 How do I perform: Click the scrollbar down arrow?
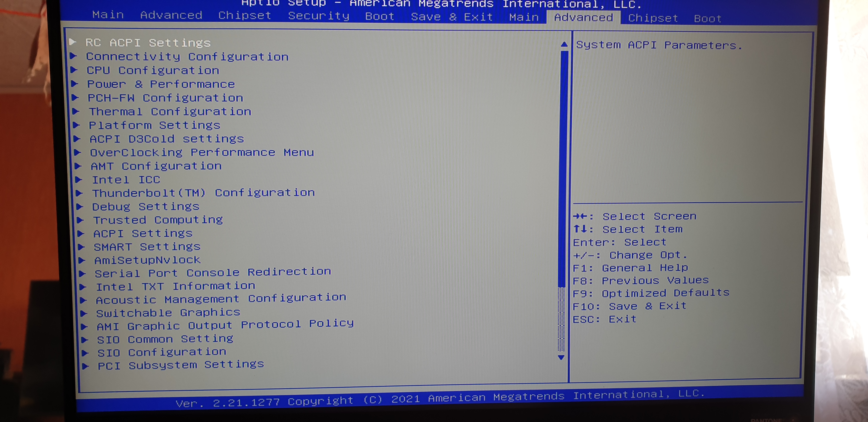click(x=561, y=357)
